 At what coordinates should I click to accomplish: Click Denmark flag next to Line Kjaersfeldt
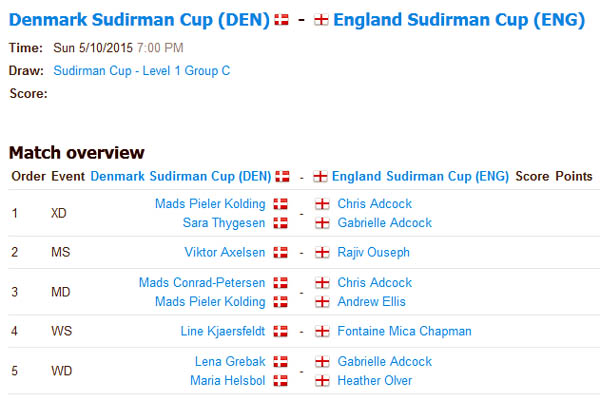[280, 331]
